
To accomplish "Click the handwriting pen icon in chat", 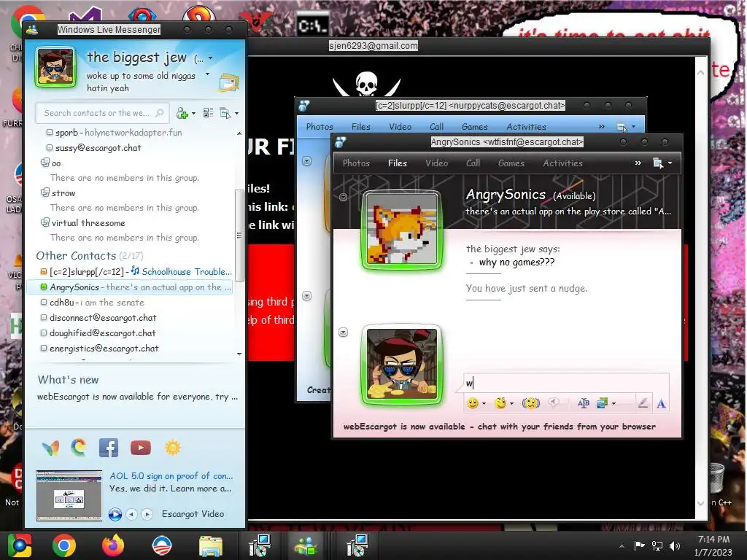I will pyautogui.click(x=643, y=403).
